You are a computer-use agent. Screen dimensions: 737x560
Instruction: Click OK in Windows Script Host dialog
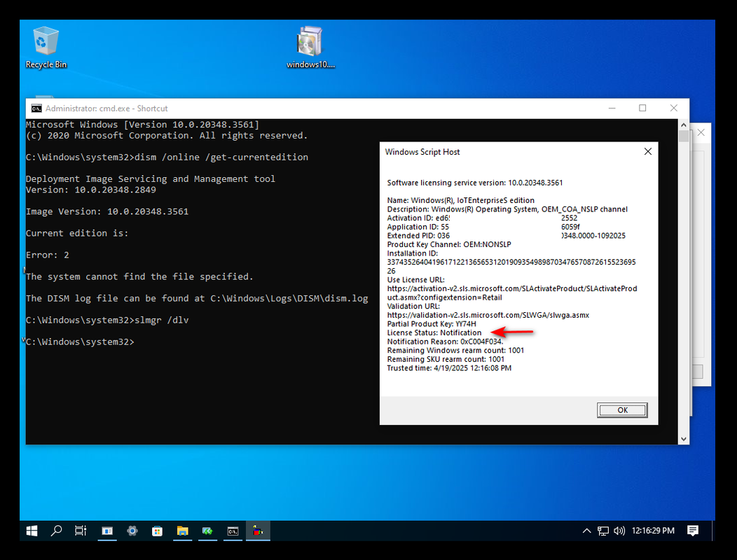(622, 409)
